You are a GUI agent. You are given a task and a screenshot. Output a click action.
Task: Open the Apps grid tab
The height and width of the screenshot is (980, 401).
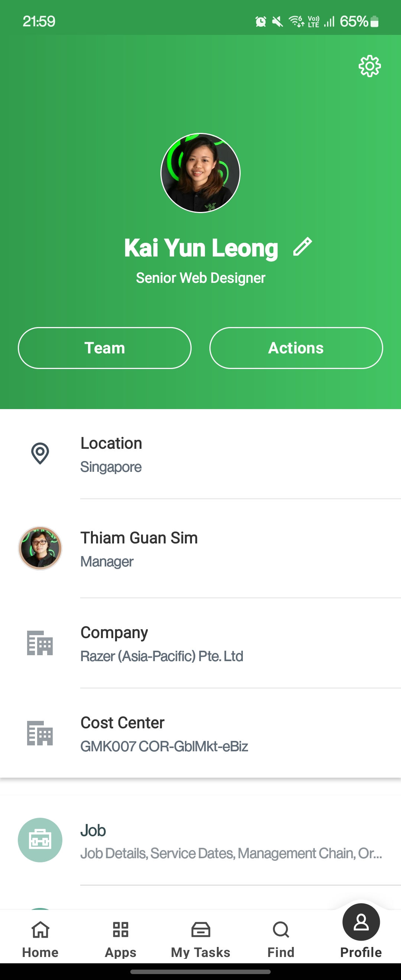coord(121,938)
